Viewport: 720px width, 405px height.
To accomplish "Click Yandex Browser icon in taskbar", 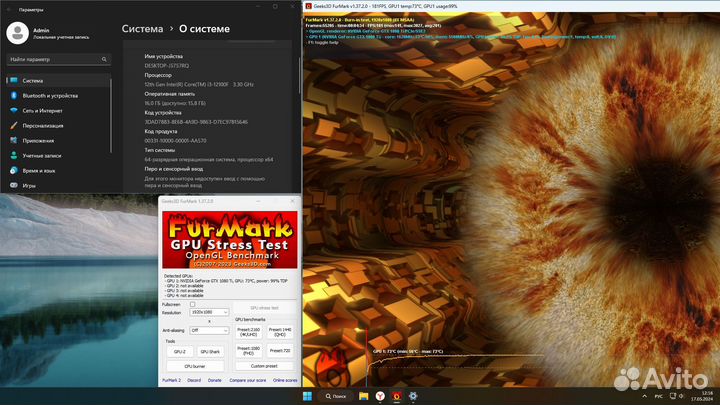I will click(380, 396).
